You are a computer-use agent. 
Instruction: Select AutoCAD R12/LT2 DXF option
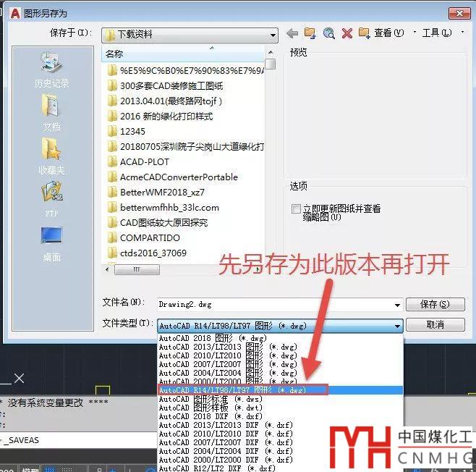280,468
